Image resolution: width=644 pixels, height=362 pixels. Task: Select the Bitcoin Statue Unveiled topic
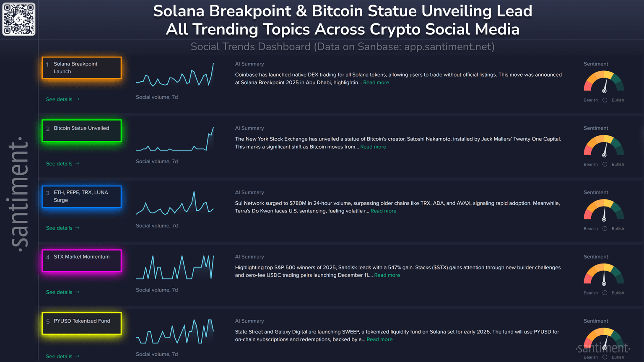coord(82,130)
